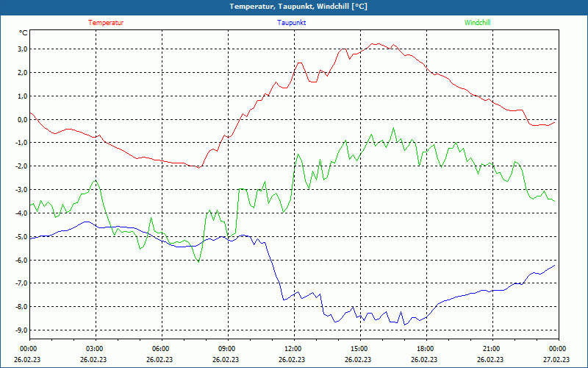
Task: Click the '1,0' y-axis value
Action: (23, 96)
